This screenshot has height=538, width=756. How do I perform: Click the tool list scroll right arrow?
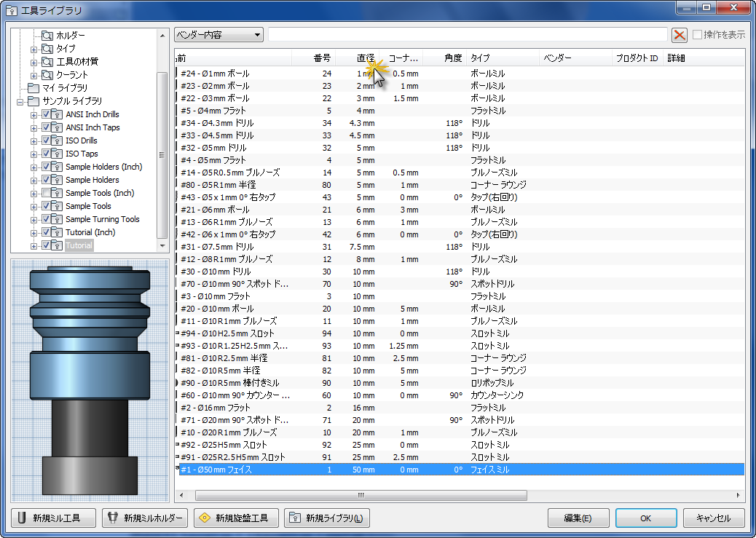tap(739, 495)
